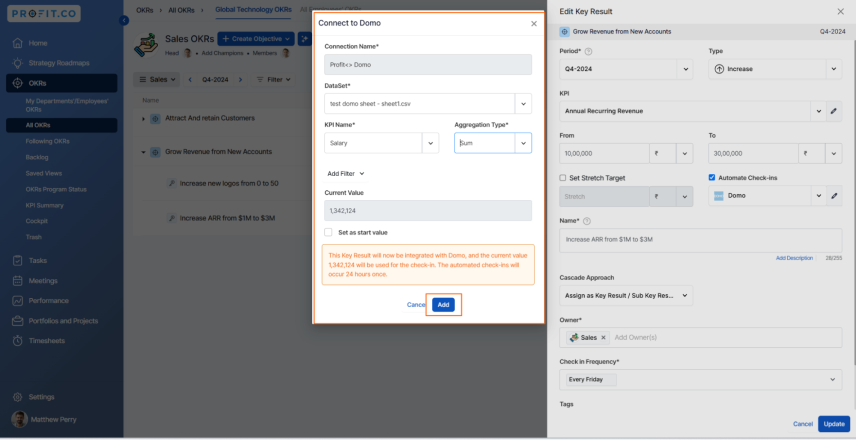Collapse Grow Revenue from New Accounts
Screen dimensions: 856x440
point(144,152)
